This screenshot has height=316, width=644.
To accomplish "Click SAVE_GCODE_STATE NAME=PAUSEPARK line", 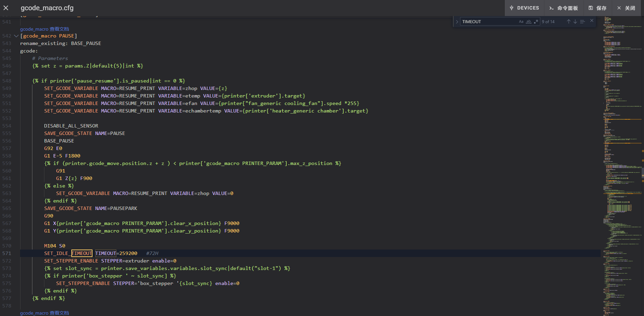I will [x=90, y=208].
